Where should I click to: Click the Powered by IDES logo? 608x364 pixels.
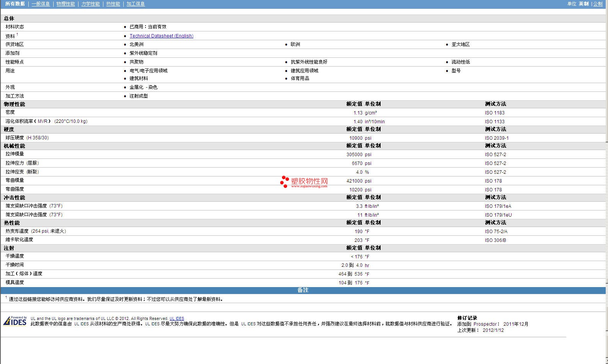[x=15, y=321]
